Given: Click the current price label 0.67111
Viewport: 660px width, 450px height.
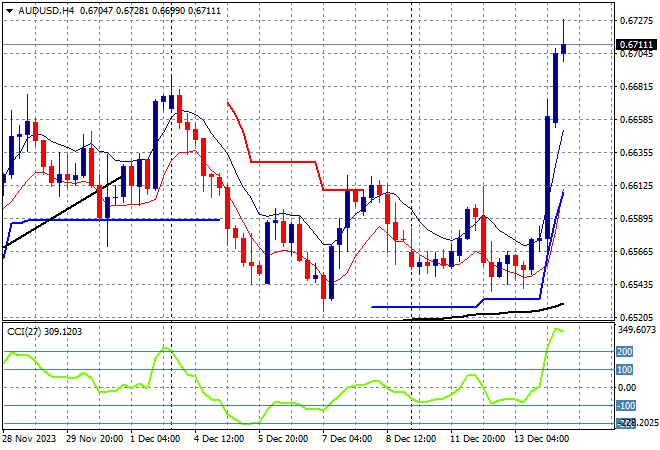Looking at the screenshot, I should pos(636,45).
